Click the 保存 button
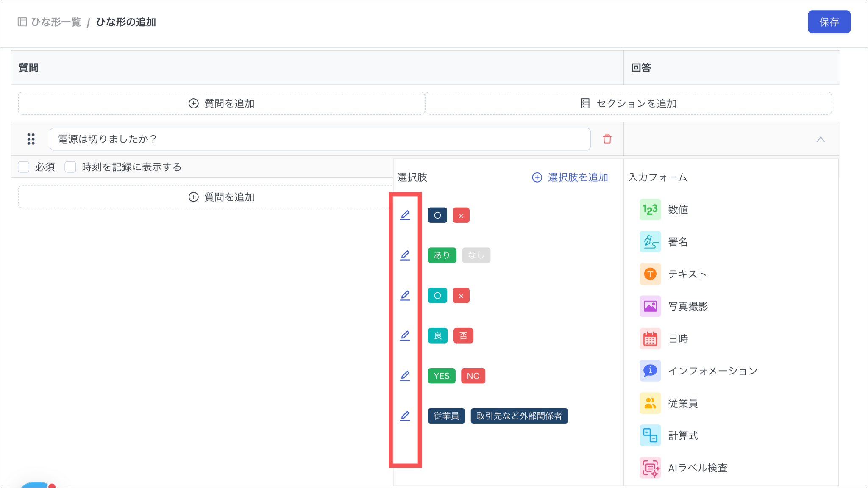868x488 pixels. coord(829,22)
